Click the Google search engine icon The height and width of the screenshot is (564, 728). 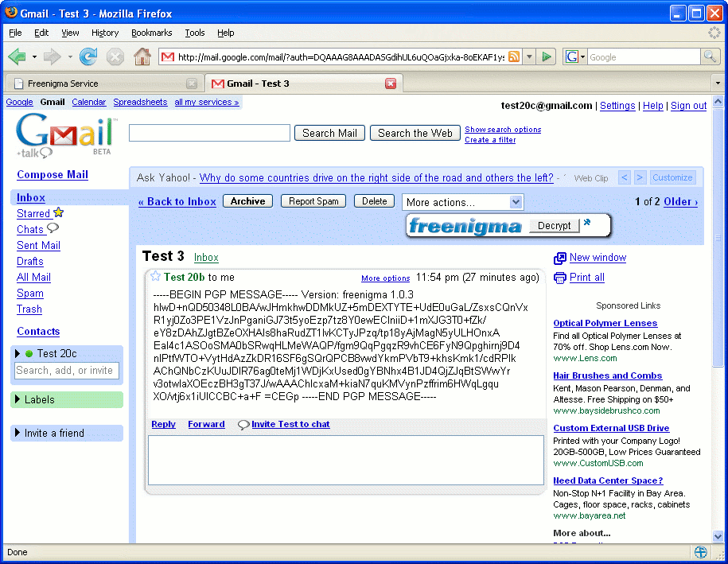[571, 56]
